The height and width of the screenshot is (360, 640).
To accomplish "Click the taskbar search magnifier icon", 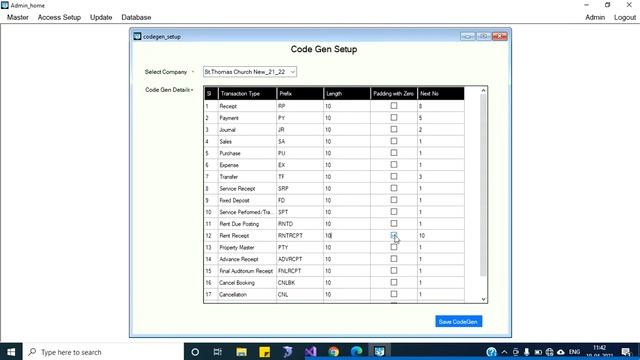I will point(32,352).
